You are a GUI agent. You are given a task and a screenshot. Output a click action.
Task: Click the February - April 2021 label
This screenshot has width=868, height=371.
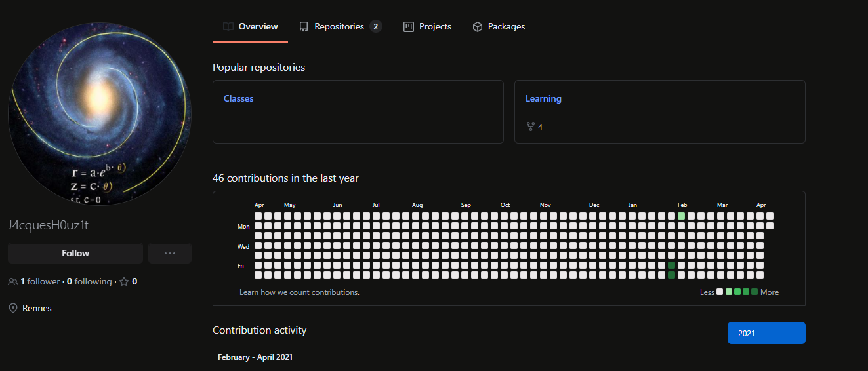255,357
